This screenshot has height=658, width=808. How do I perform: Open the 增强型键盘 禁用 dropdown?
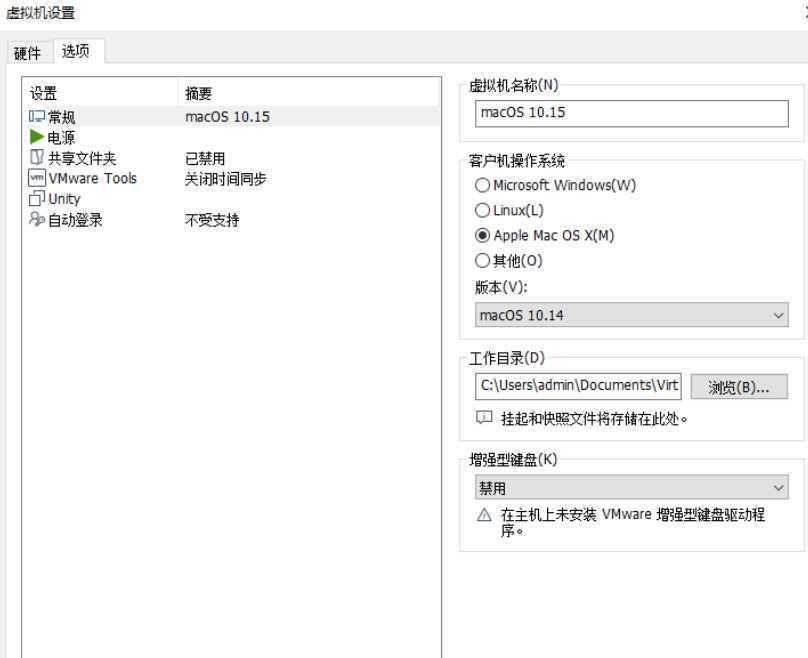(631, 487)
